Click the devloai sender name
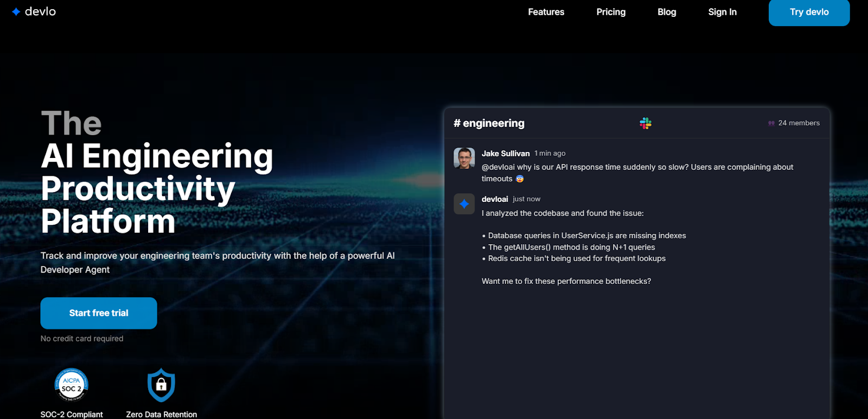 pos(495,199)
